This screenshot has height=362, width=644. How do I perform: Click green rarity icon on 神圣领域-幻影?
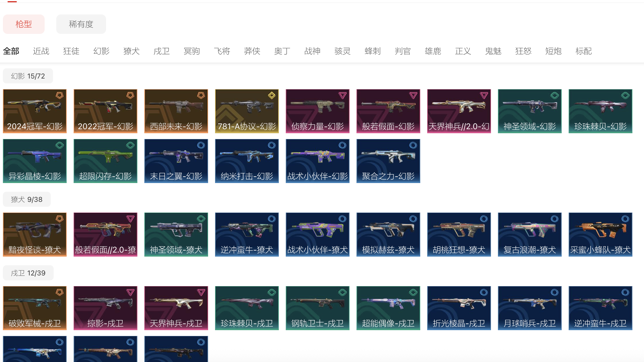point(554,96)
